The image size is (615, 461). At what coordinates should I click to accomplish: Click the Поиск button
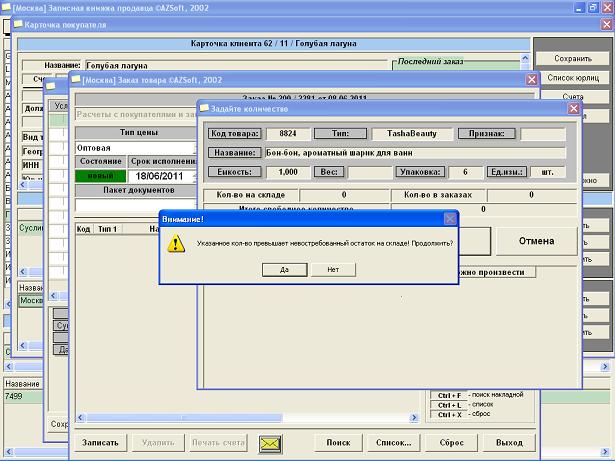point(338,443)
